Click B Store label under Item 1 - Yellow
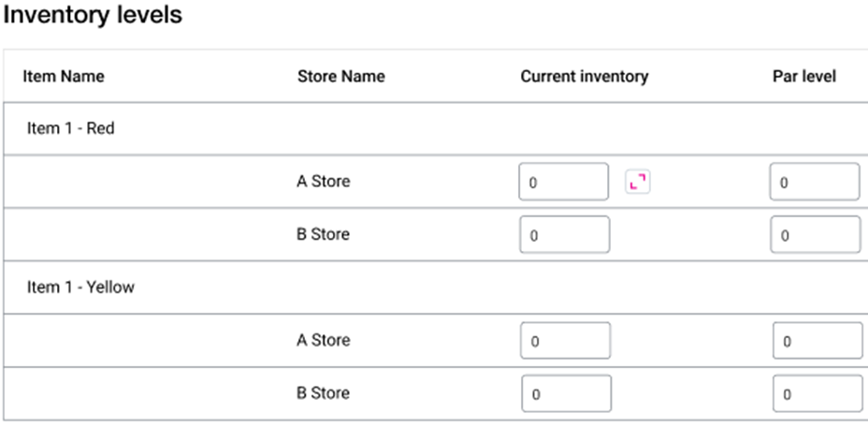 (323, 394)
